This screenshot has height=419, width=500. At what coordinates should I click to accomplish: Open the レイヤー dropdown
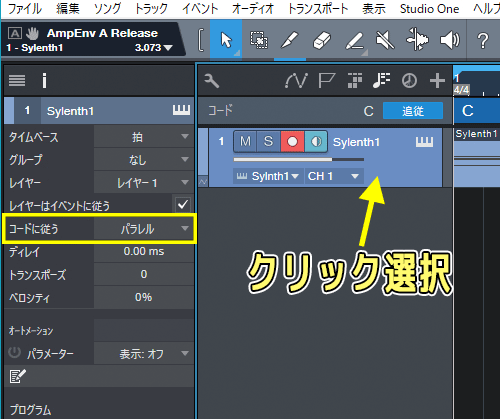tap(144, 182)
